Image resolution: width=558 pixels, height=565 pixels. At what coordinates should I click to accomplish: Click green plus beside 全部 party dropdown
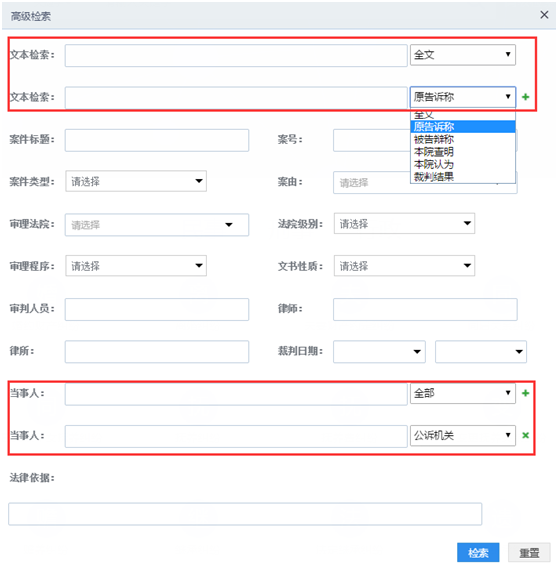(x=525, y=393)
